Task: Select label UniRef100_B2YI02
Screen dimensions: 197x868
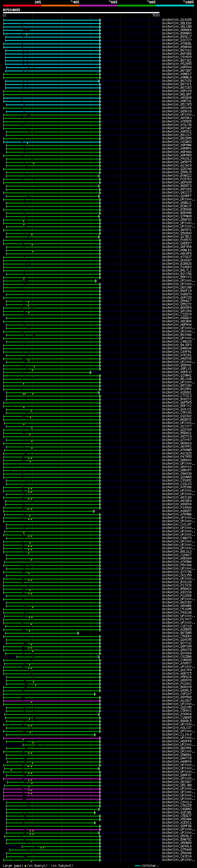Action: click(x=177, y=643)
